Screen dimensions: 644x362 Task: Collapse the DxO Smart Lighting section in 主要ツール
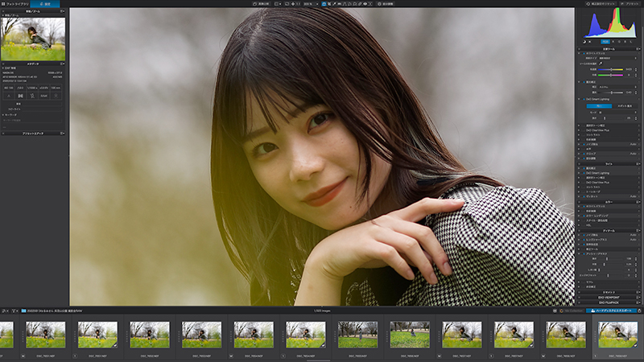point(579,99)
